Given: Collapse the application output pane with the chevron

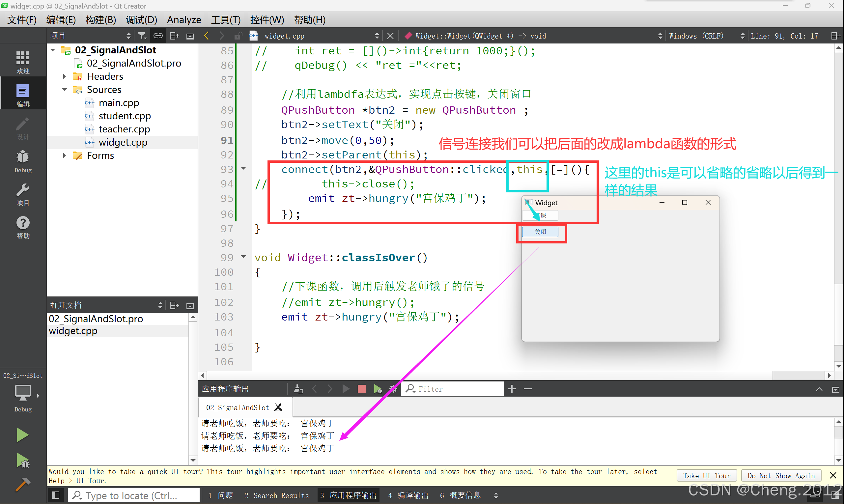Looking at the screenshot, I should 819,389.
